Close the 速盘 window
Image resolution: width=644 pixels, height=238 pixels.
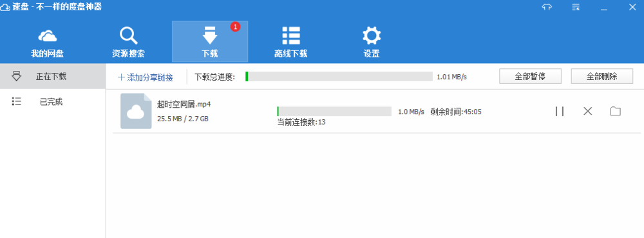coord(632,7)
